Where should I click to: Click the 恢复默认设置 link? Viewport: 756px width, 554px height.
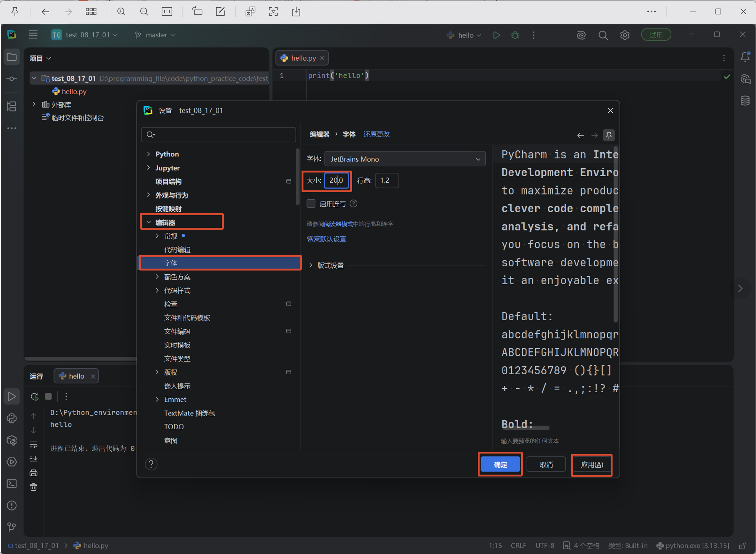click(327, 239)
